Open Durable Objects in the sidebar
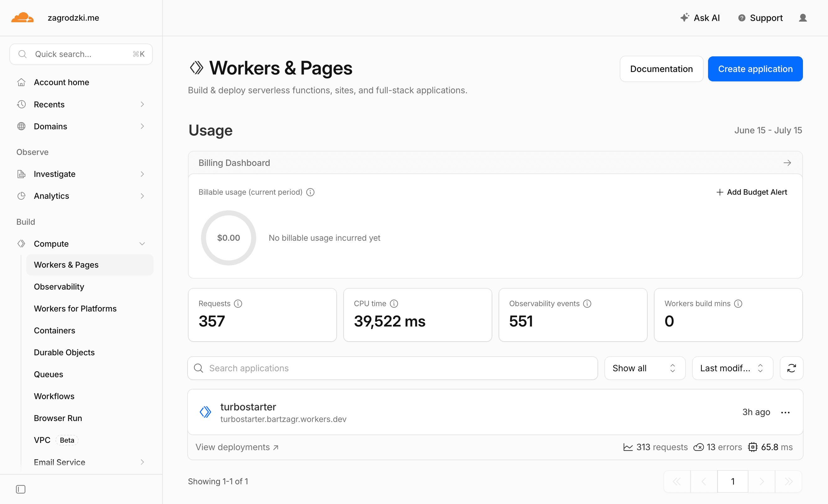 64,352
